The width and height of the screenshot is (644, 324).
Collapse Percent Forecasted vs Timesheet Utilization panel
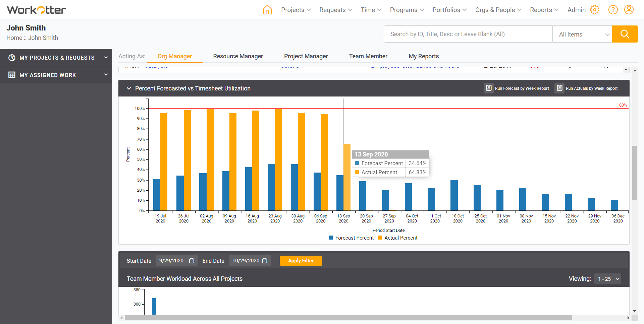tap(129, 88)
